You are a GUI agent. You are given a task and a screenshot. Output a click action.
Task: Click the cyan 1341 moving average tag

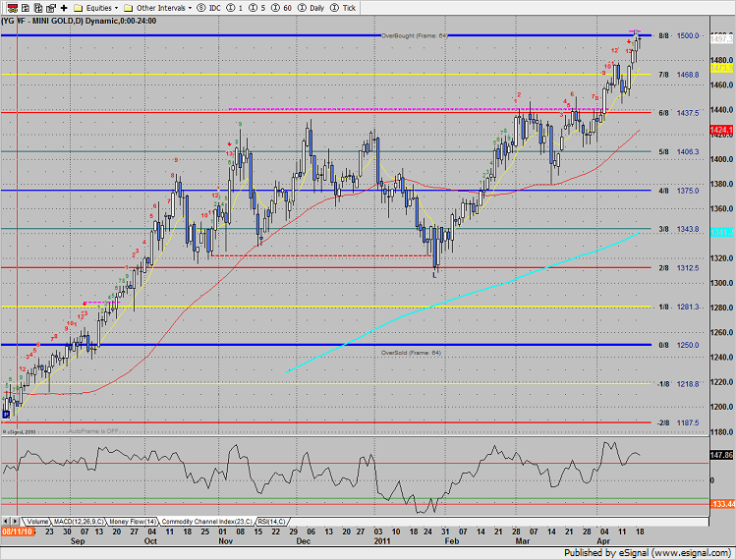click(x=721, y=233)
